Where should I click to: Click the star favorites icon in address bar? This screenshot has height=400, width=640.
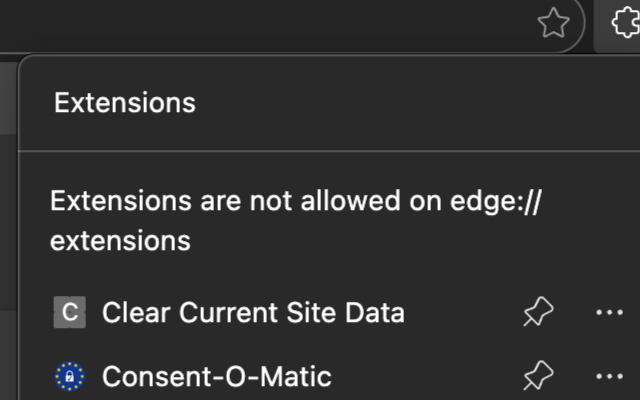coord(553,24)
